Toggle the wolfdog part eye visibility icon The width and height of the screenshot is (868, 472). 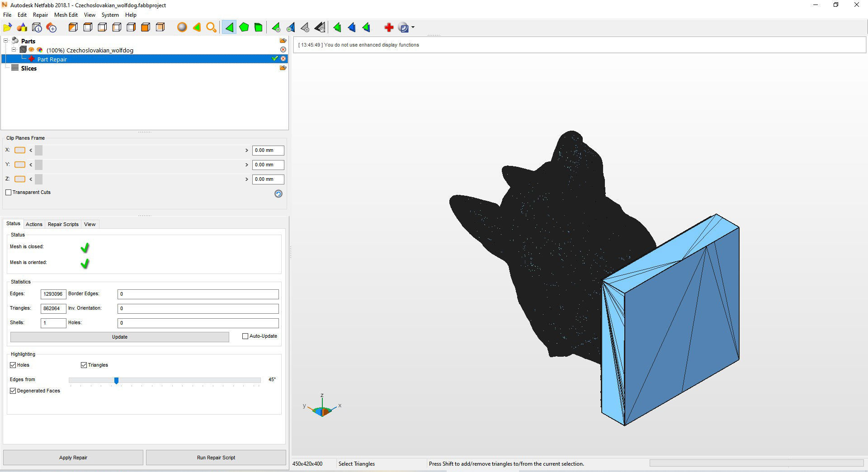(32, 50)
